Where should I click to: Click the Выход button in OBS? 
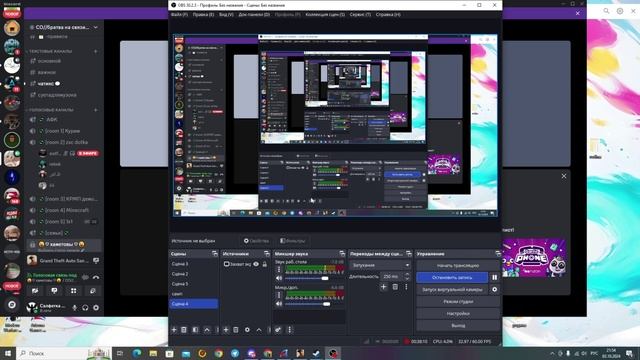tap(458, 326)
